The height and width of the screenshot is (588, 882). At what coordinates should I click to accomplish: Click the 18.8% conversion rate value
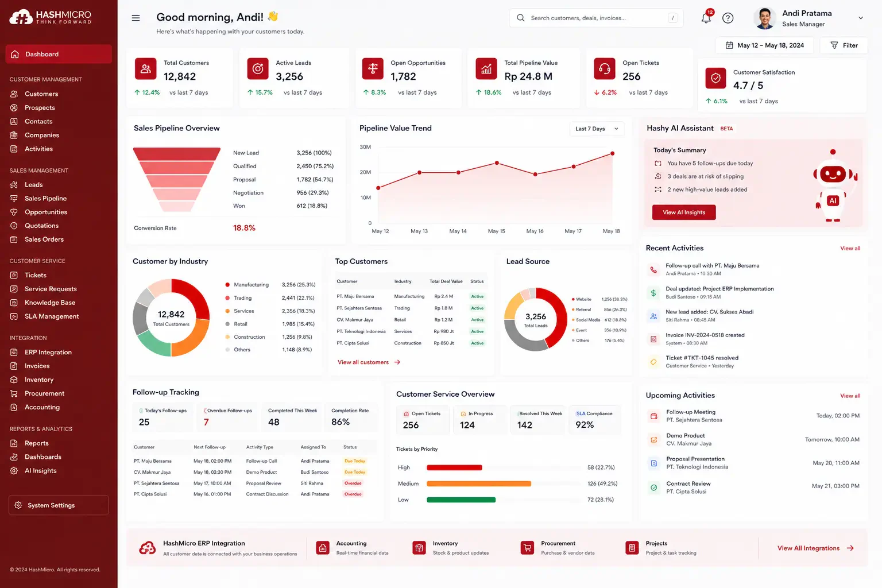(x=244, y=228)
